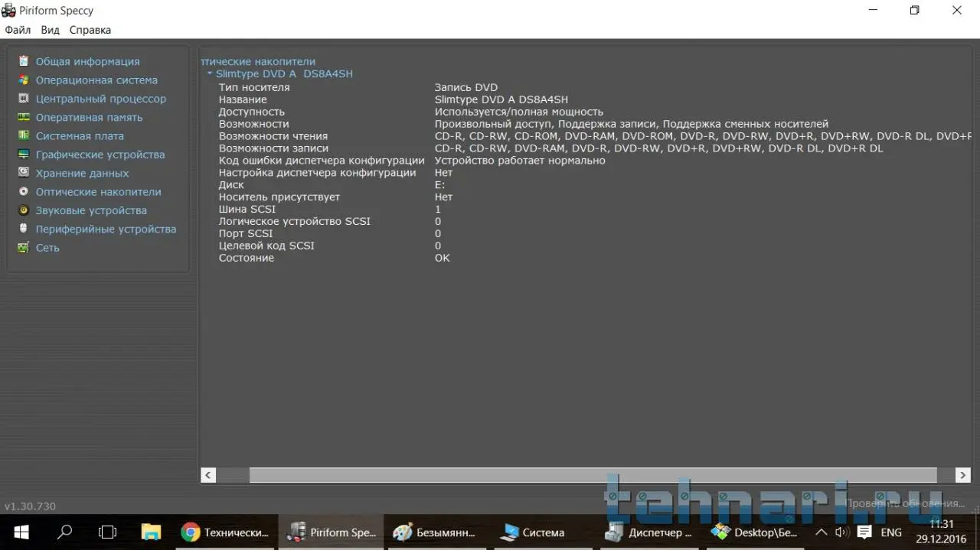Click the Операционная система Windows icon
980x550 pixels.
(x=24, y=80)
